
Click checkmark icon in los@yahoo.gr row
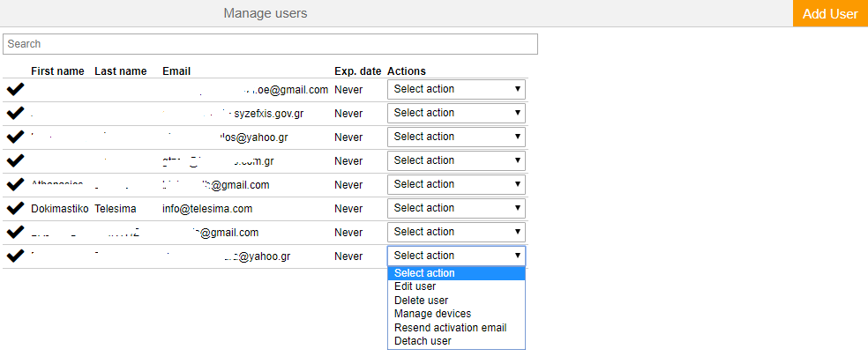pyautogui.click(x=16, y=137)
